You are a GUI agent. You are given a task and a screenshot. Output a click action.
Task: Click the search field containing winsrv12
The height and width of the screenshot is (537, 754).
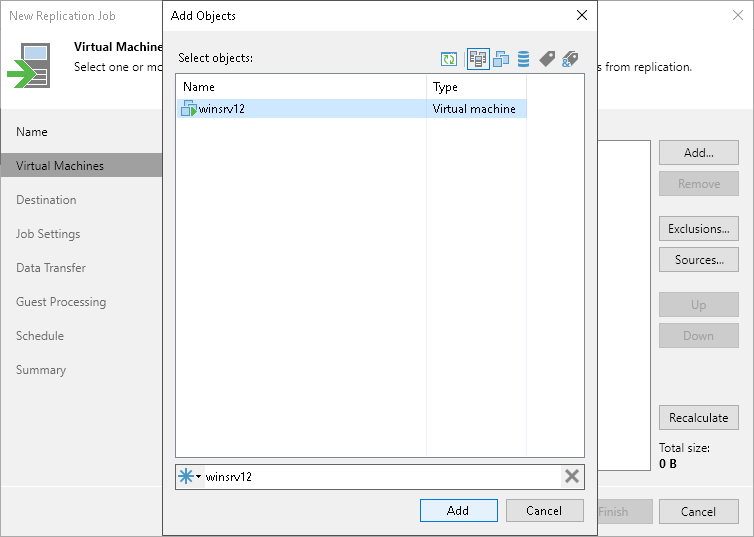pyautogui.click(x=382, y=477)
